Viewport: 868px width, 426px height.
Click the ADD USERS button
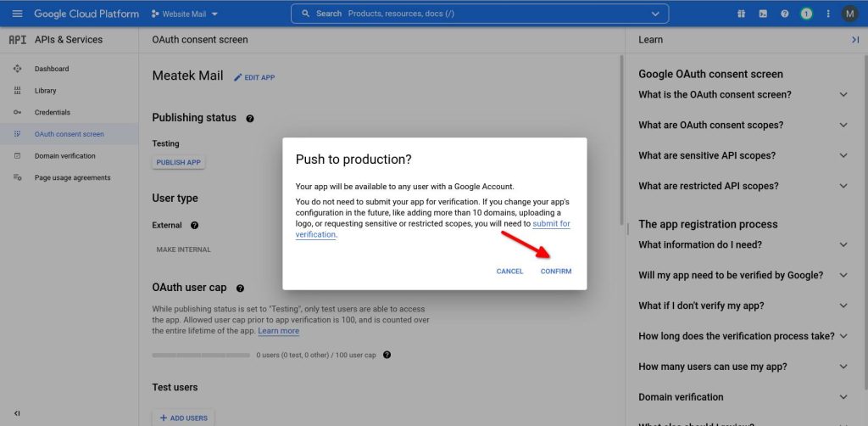point(183,418)
